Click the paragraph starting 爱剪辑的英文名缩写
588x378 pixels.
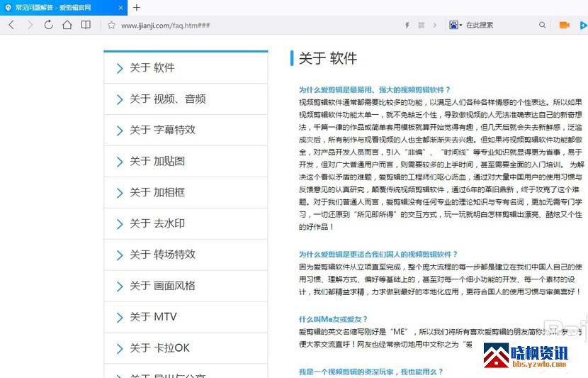[x=440, y=338]
